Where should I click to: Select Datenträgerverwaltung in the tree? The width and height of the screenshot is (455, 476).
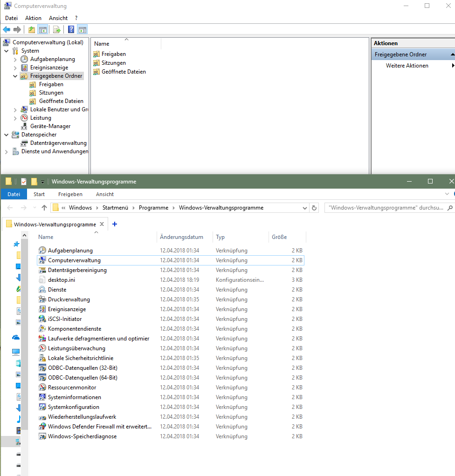(58, 143)
